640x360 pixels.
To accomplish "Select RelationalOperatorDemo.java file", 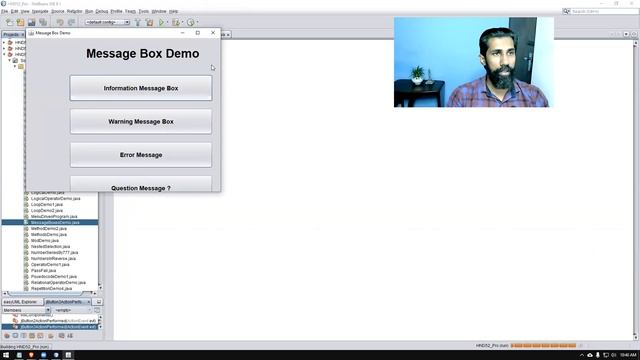I will coord(58,282).
